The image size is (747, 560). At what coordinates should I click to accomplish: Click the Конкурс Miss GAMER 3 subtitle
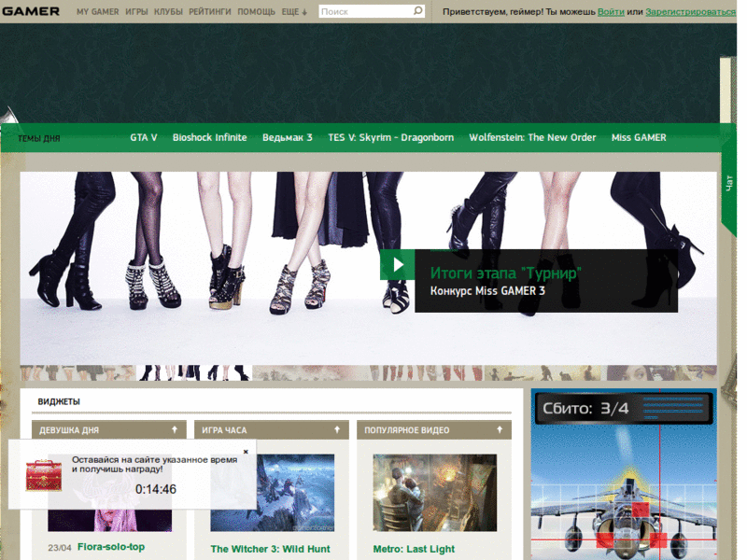(x=487, y=291)
